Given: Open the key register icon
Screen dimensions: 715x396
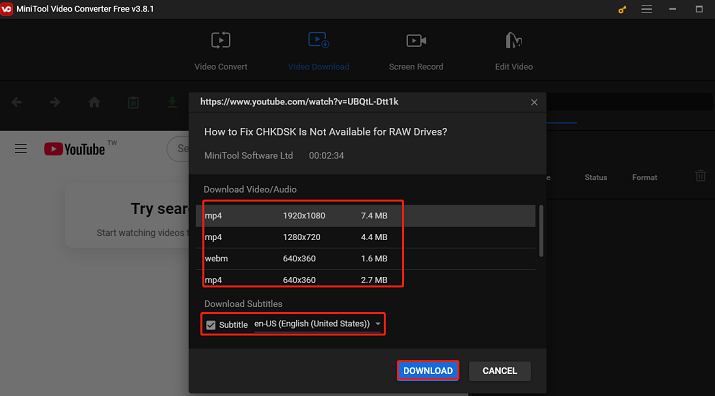Looking at the screenshot, I should point(622,9).
